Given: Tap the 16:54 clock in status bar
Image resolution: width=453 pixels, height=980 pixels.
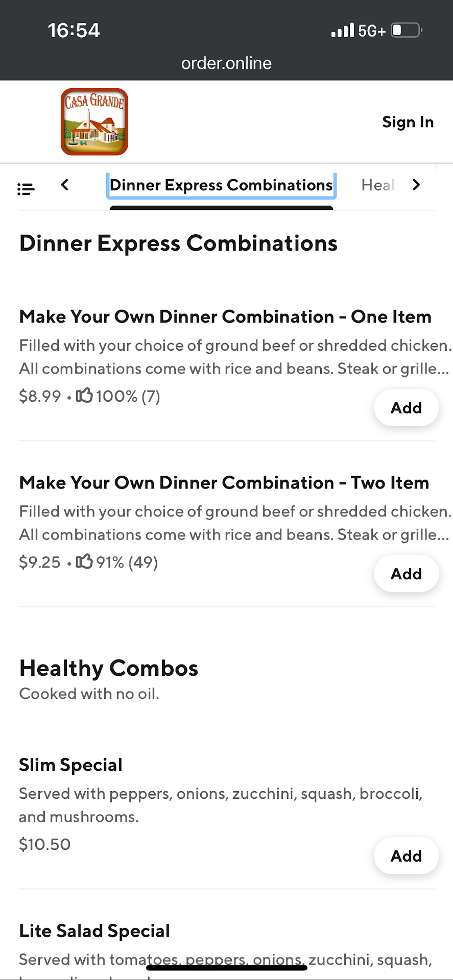Looking at the screenshot, I should (x=74, y=31).
